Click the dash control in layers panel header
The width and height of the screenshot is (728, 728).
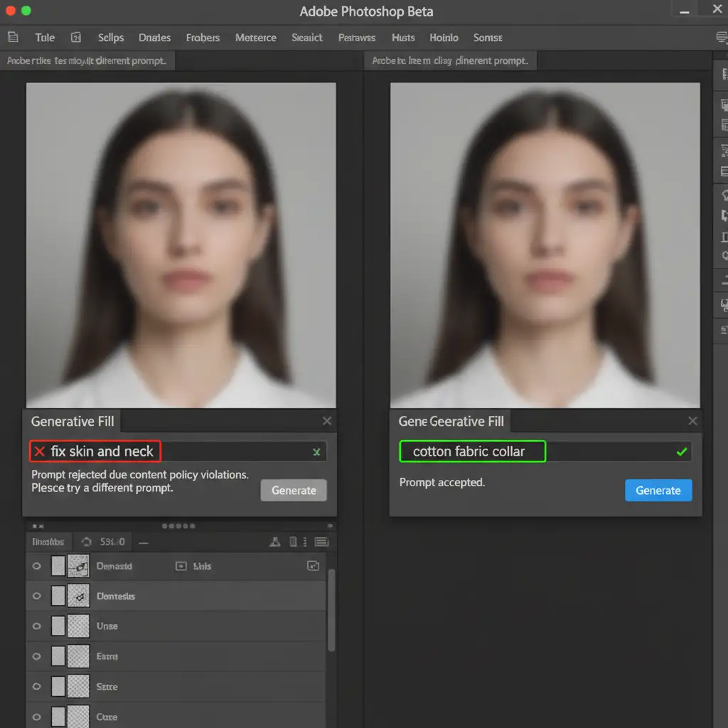pos(144,542)
